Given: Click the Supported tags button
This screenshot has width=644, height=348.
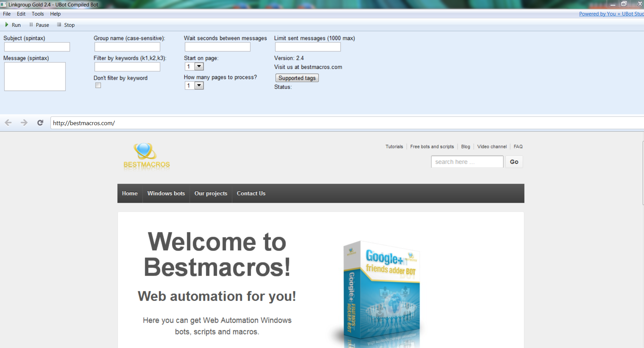Looking at the screenshot, I should pyautogui.click(x=297, y=78).
